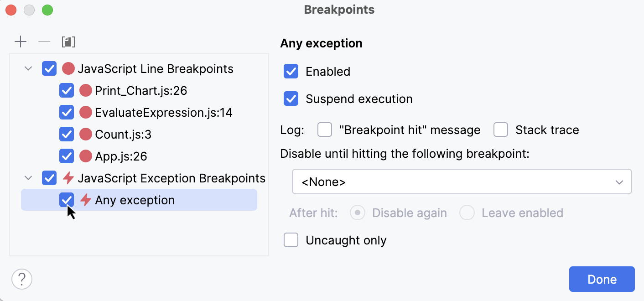Collapse the JavaScript Line Breakpoints group
Image resolution: width=644 pixels, height=301 pixels.
tap(28, 68)
